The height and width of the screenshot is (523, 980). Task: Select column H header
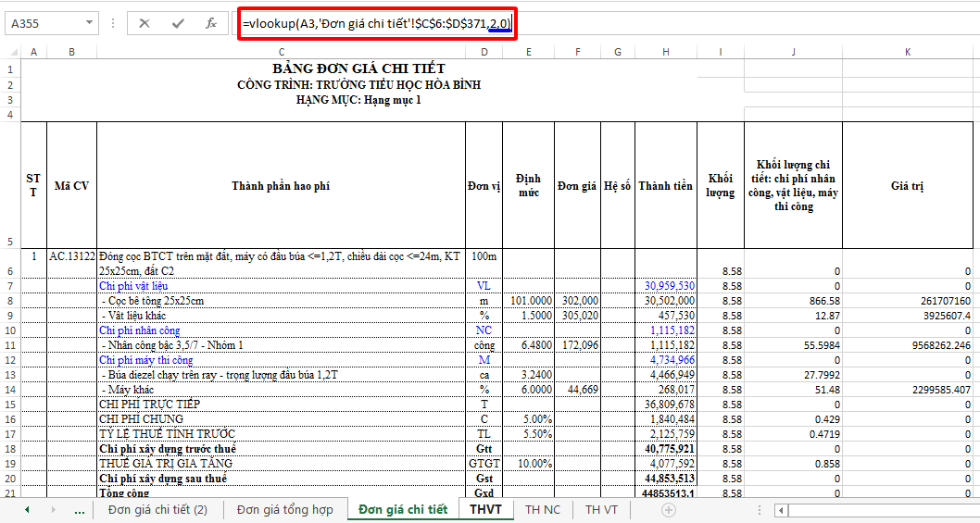(x=666, y=53)
